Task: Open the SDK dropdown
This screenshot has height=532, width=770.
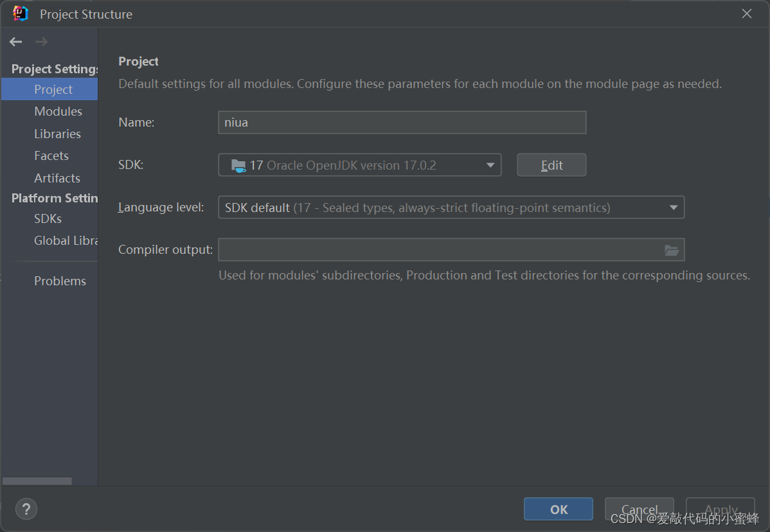Action: click(x=491, y=164)
